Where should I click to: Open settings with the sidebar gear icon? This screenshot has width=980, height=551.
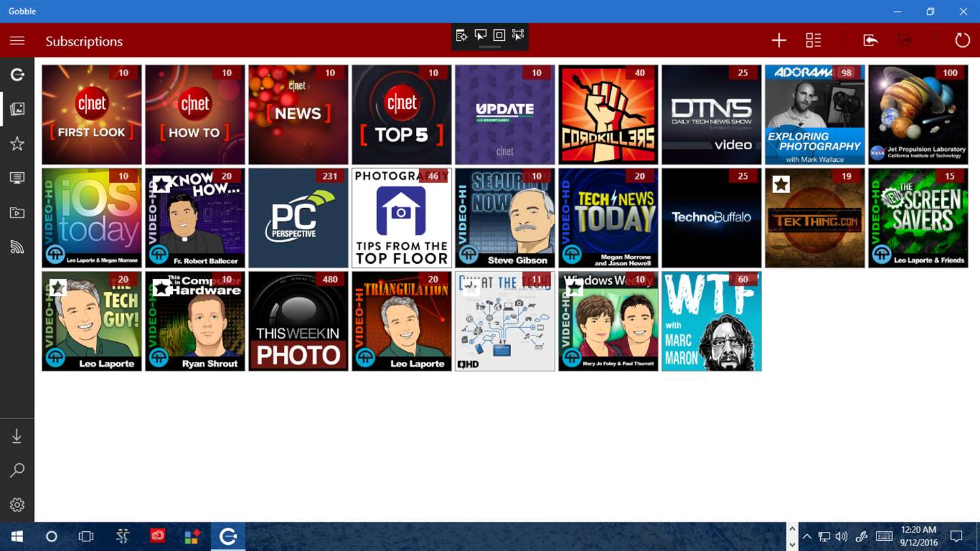(x=17, y=505)
